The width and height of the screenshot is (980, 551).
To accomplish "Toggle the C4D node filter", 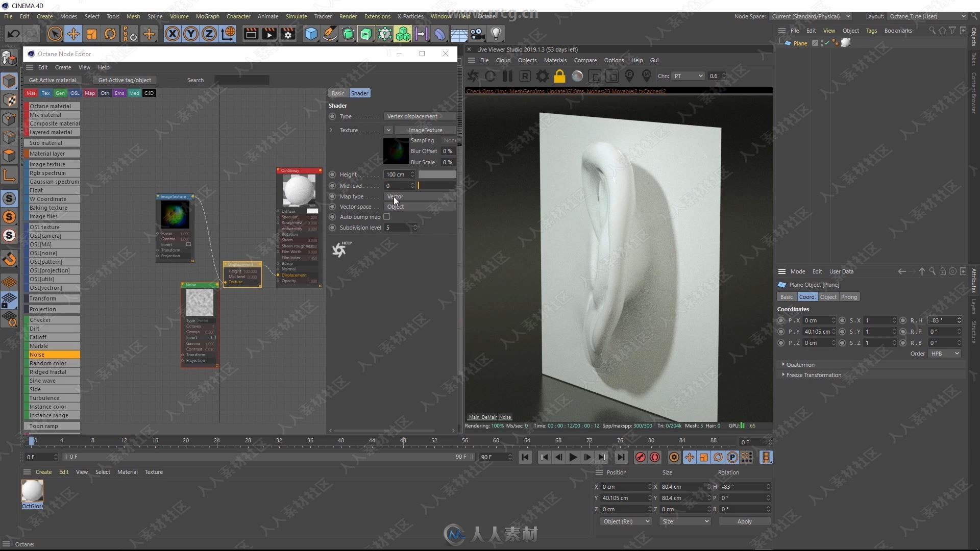I will pos(149,93).
